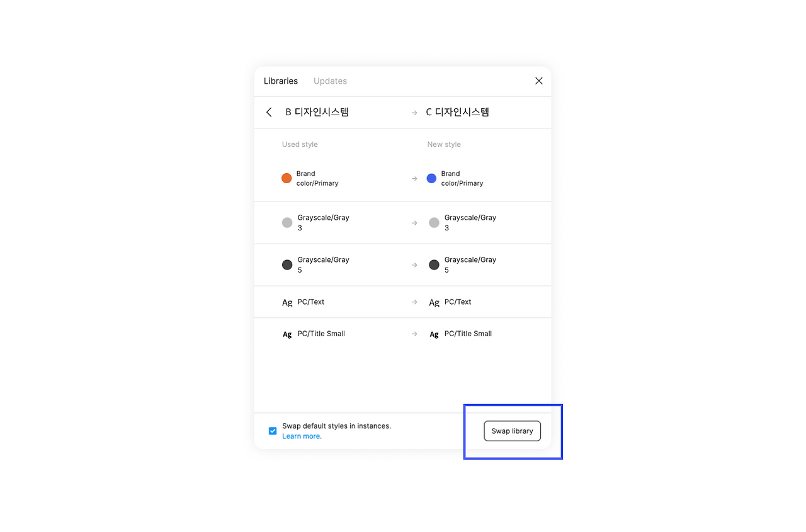Click the orange Brand color/Primary swatch
Viewport: 806px width, 532px height.
tap(287, 178)
